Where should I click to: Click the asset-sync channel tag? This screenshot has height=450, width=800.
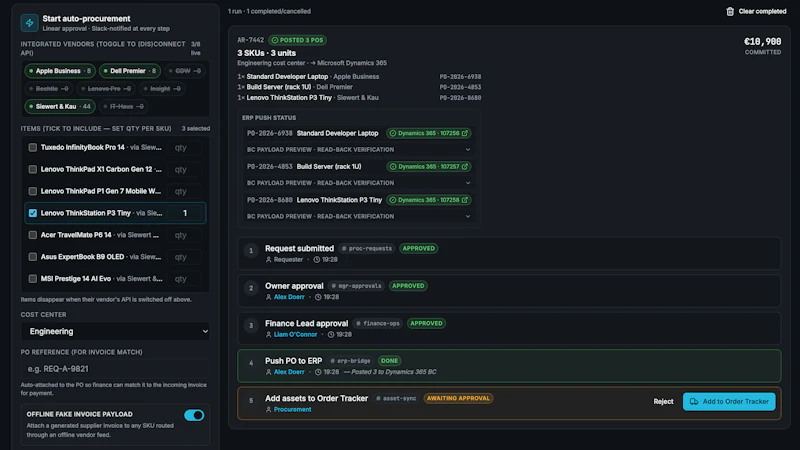pyautogui.click(x=396, y=398)
